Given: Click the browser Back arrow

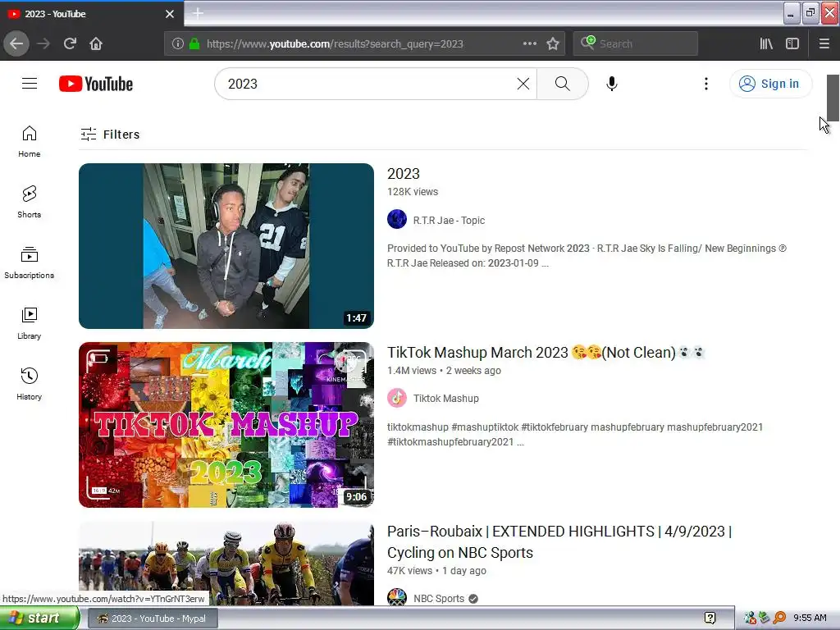Looking at the screenshot, I should (16, 43).
